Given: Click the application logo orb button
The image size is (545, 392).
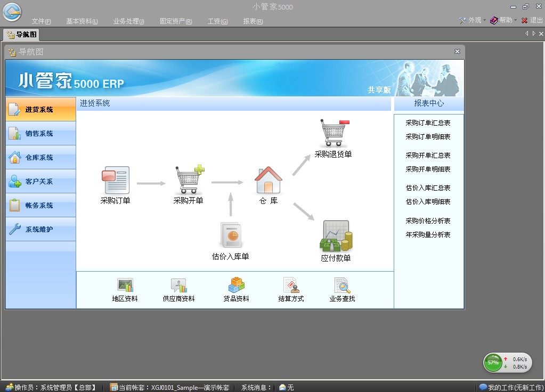Looking at the screenshot, I should point(12,12).
